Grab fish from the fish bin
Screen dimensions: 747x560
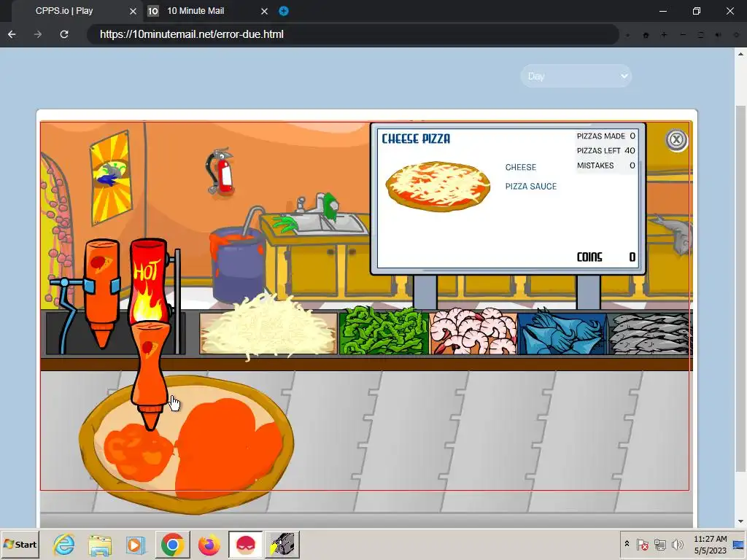[650, 333]
